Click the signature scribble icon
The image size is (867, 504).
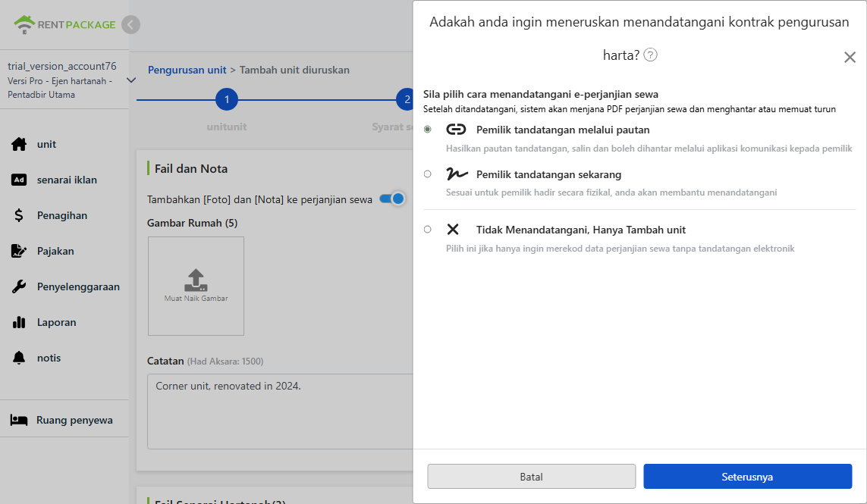click(457, 174)
